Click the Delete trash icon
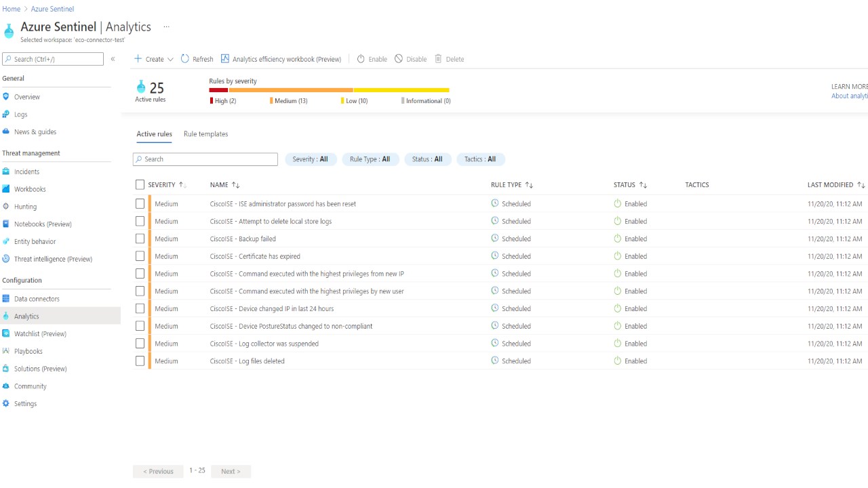Image resolution: width=868 pixels, height=488 pixels. pyautogui.click(x=438, y=59)
